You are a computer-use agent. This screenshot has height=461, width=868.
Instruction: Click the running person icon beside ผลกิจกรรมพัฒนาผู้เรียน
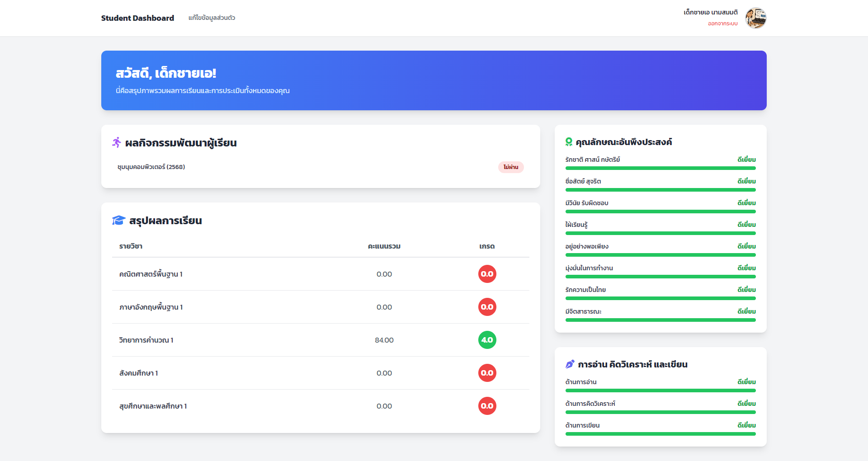coord(117,142)
